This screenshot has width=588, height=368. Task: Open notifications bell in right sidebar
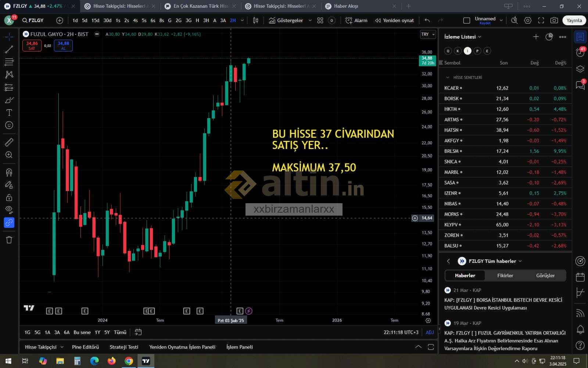tap(580, 329)
